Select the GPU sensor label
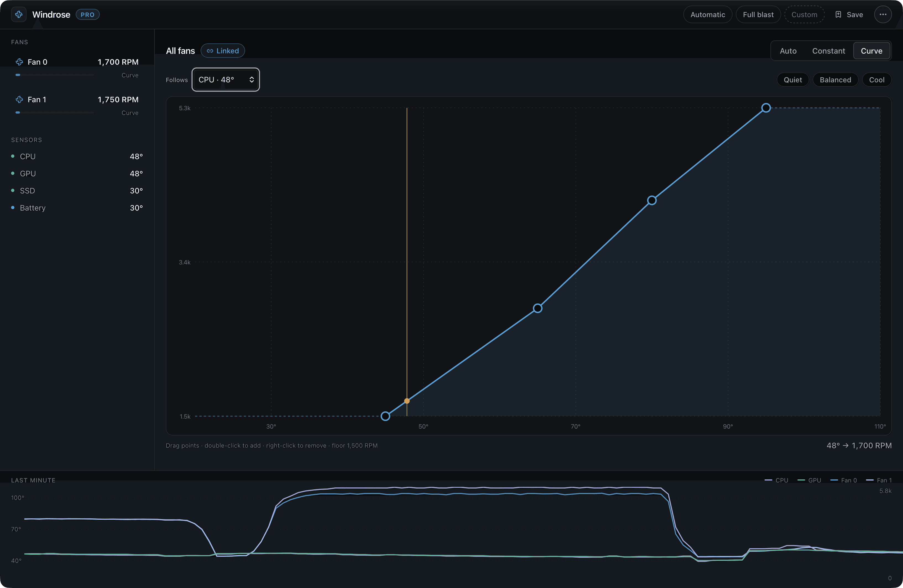 click(x=28, y=173)
